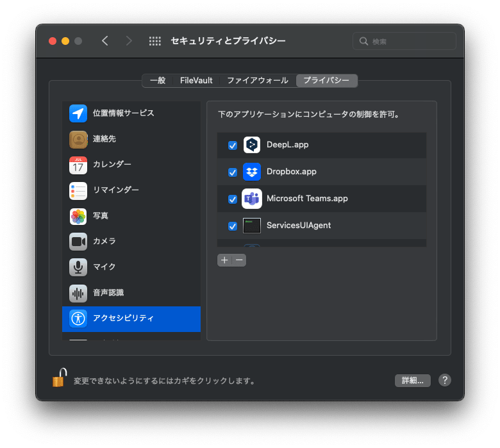Screen dimensions: 500x448
Task: Click the Calendar icon showing 17
Action: [x=78, y=165]
